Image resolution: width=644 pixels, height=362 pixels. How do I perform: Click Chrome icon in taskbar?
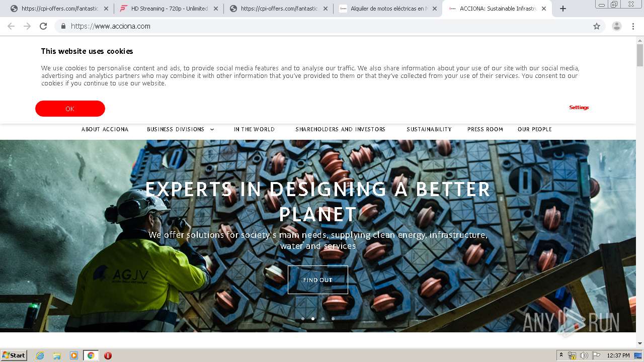[91, 355]
